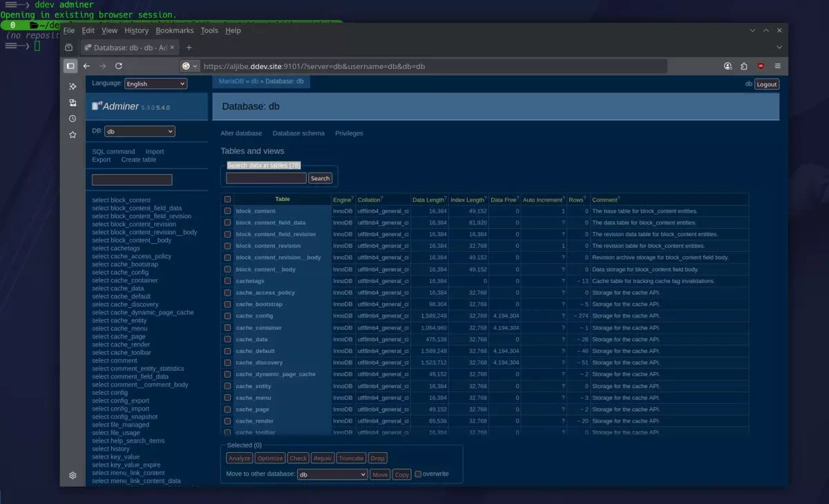Click the Adminer database logo icon
This screenshot has width=829, height=504.
tap(97, 106)
